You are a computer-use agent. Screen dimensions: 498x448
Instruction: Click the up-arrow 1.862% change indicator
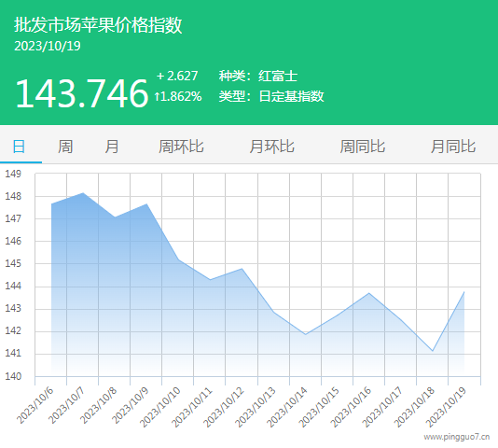(x=178, y=96)
